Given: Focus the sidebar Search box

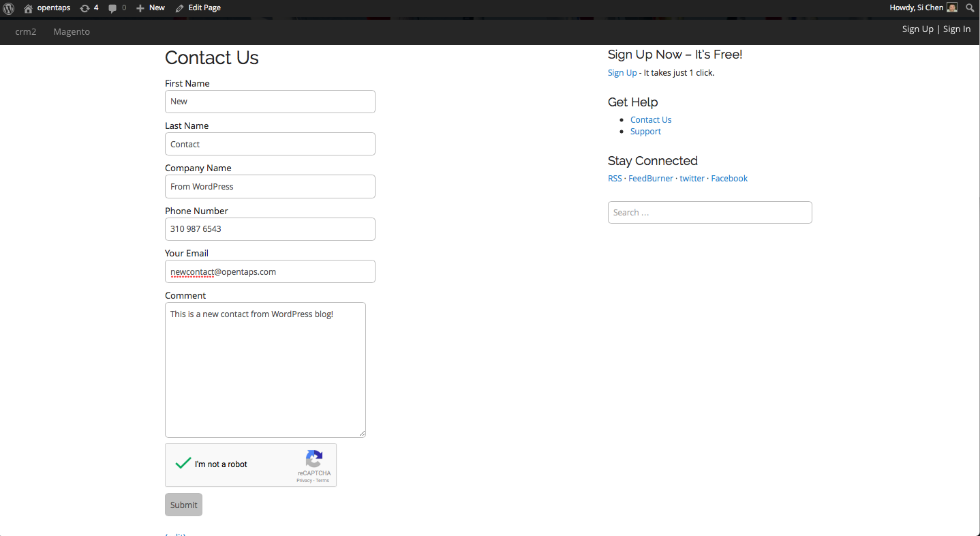Looking at the screenshot, I should [709, 213].
